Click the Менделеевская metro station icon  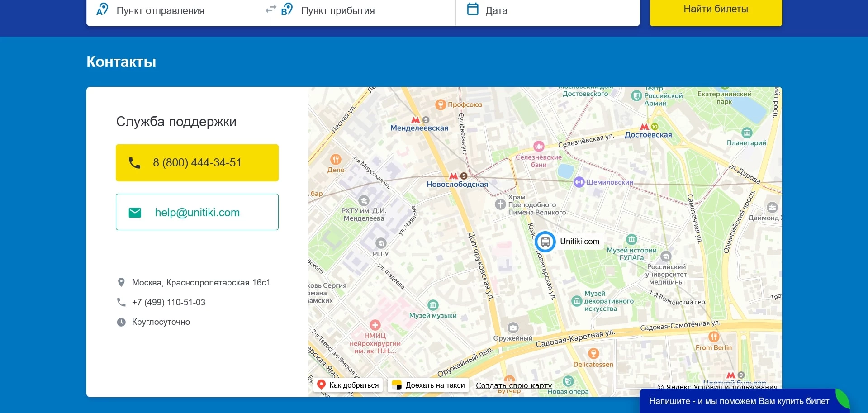(415, 120)
